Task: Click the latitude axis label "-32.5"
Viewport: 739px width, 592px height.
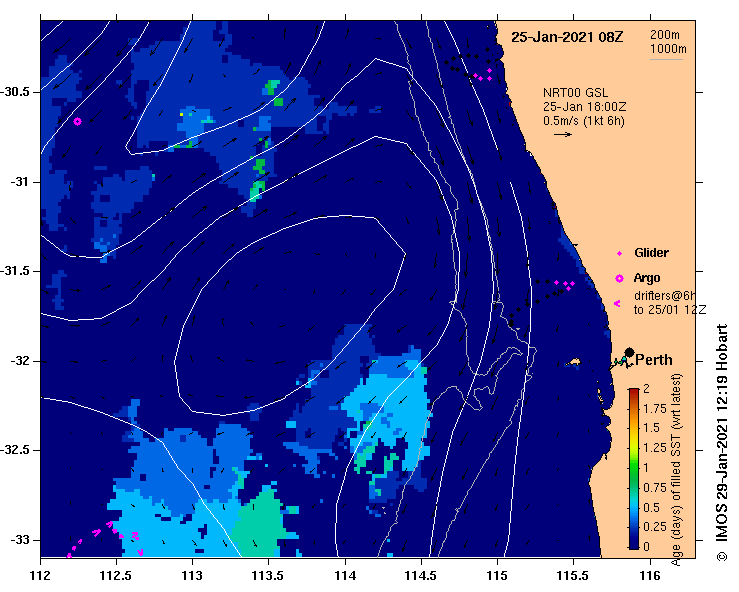Action: [x=14, y=450]
